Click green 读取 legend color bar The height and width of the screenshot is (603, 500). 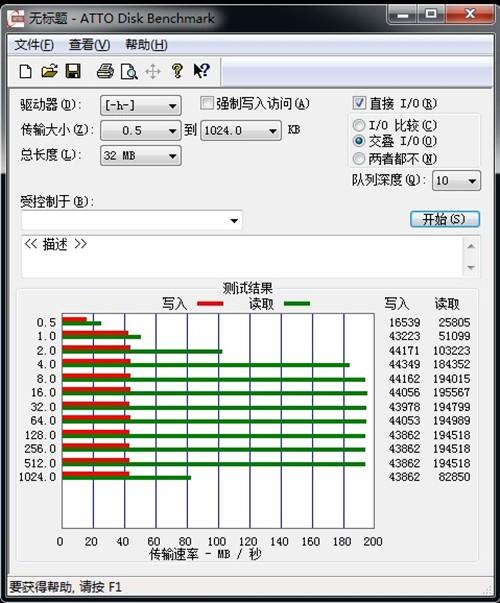click(x=297, y=304)
